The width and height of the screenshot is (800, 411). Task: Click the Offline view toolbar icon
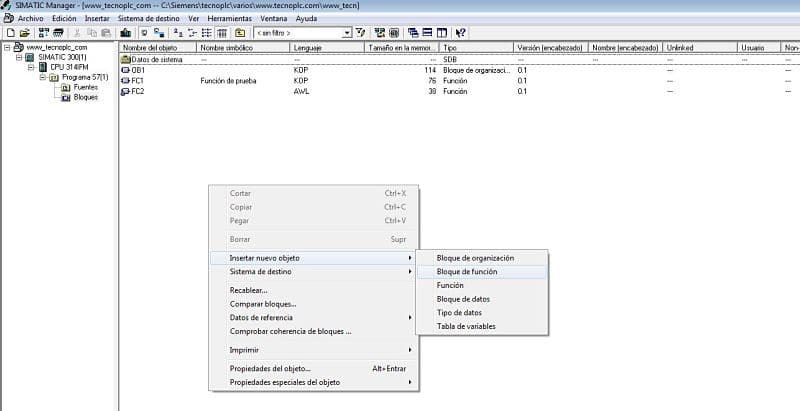pos(144,33)
